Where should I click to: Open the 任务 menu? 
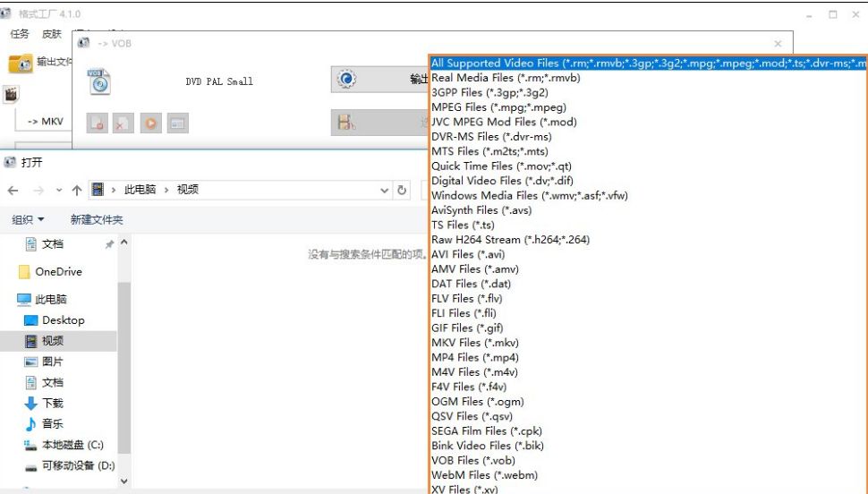tap(20, 34)
